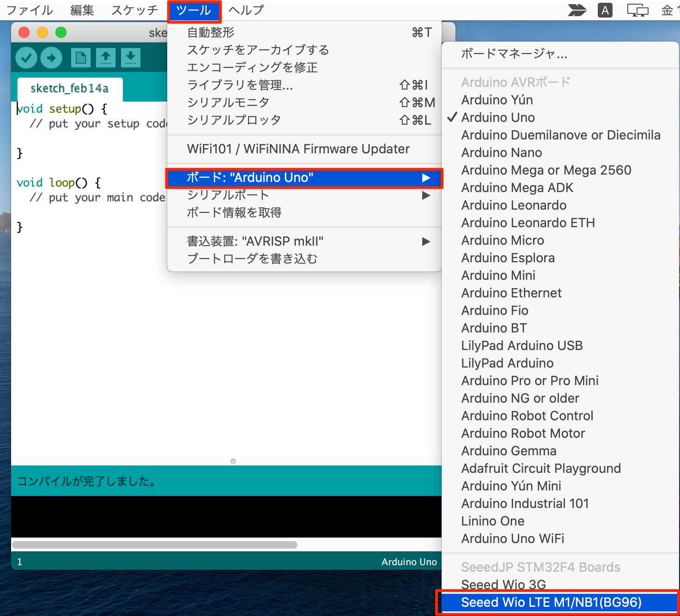This screenshot has width=680, height=616.
Task: Open the ファイル menu
Action: (30, 10)
